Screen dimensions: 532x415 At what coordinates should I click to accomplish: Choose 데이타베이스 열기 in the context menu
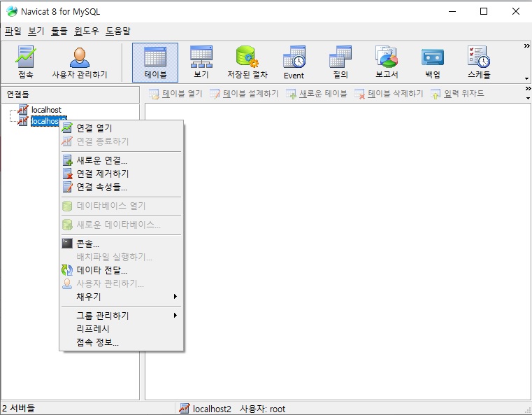(122, 206)
